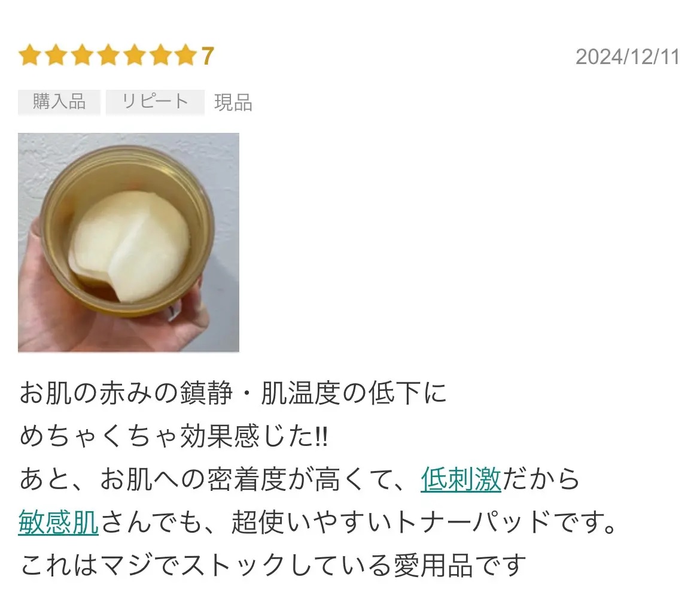
Task: Open the 低刺激 keyword link
Action: pyautogui.click(x=461, y=479)
